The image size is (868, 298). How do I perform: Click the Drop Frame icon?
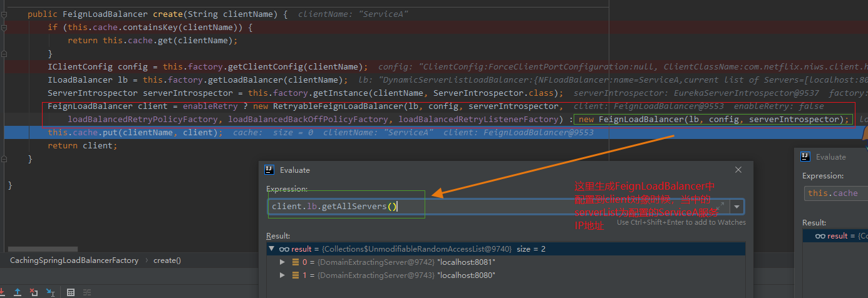click(x=34, y=292)
